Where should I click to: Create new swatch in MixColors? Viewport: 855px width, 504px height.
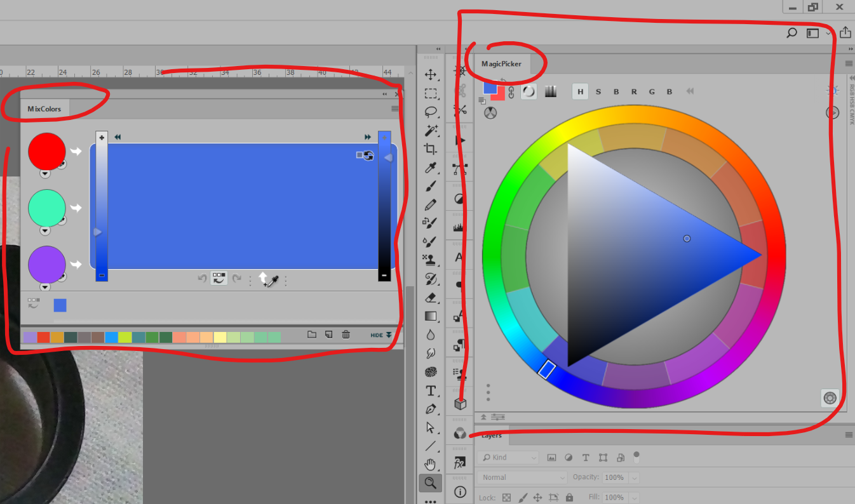tap(329, 335)
